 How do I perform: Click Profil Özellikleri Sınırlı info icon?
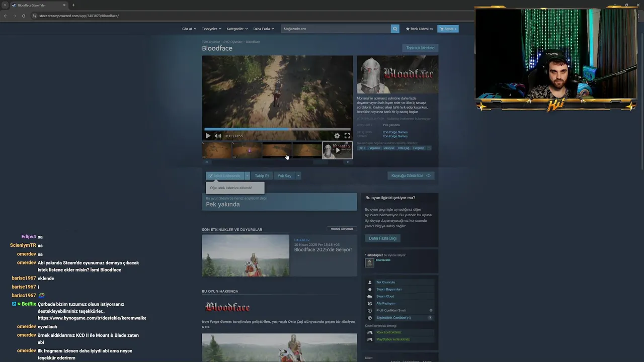point(370,310)
